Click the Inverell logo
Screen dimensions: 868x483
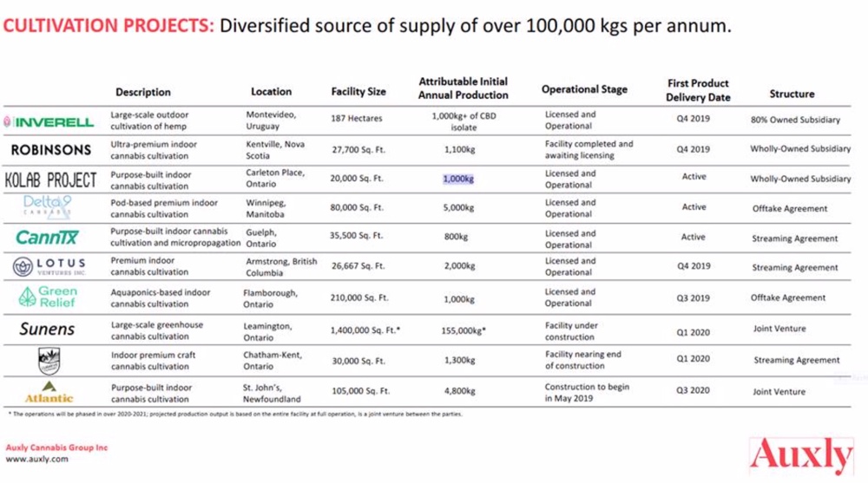49,121
